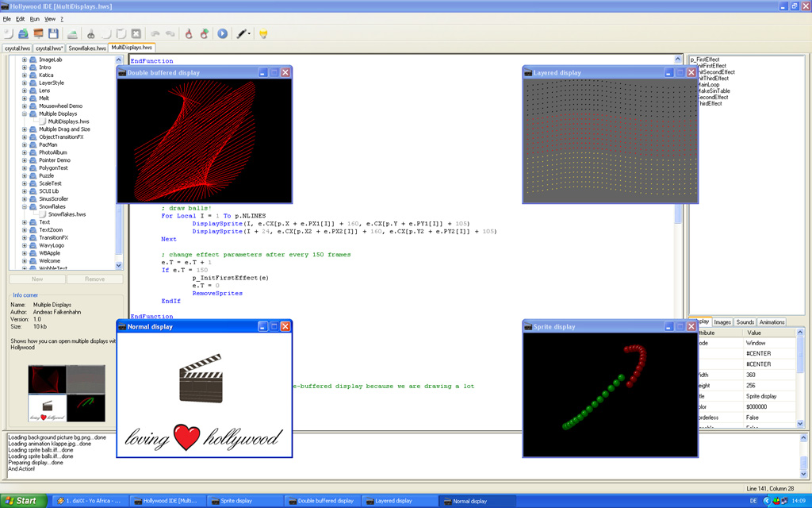Switch to Hollywood IDE taskbar button

pyautogui.click(x=167, y=501)
